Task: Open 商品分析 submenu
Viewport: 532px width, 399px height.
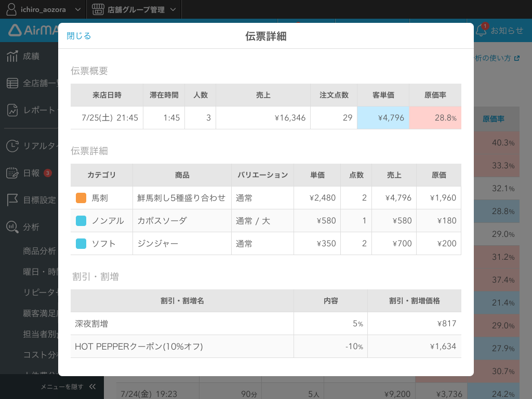Action: point(39,251)
